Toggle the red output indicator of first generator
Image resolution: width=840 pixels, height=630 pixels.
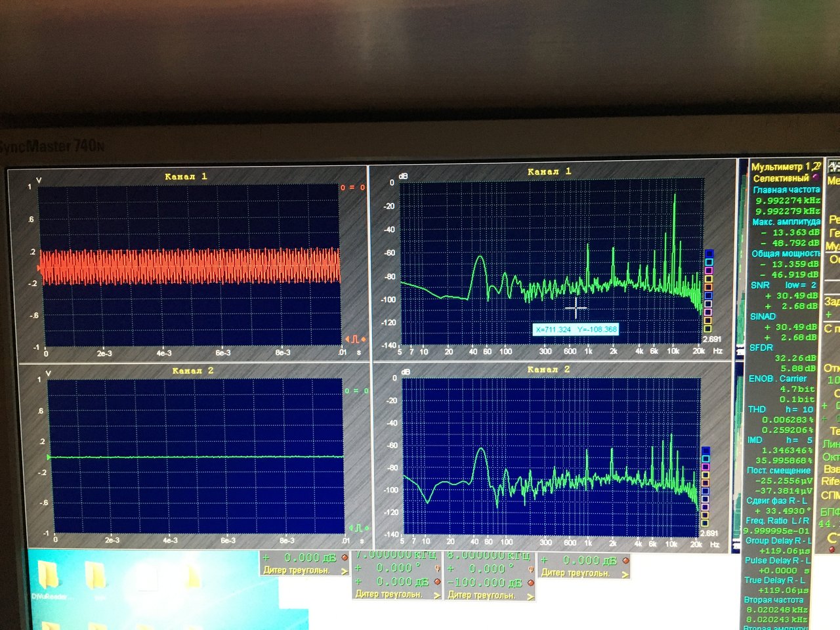point(345,558)
